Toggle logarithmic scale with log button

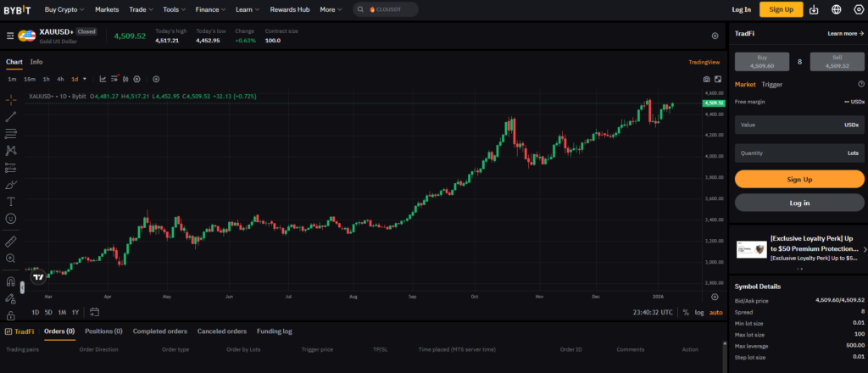pos(698,312)
